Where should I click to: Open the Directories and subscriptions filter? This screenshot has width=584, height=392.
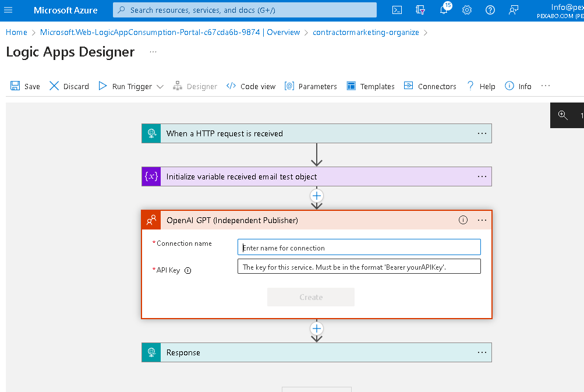coord(420,10)
